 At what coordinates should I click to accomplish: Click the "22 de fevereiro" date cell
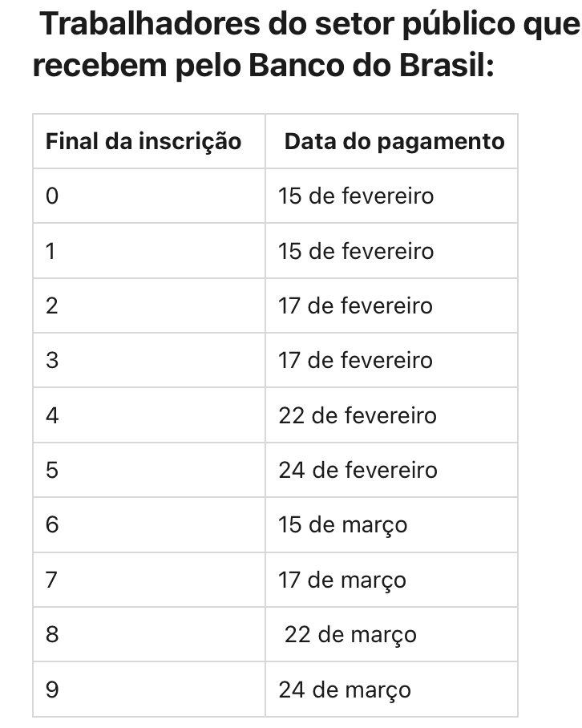(x=358, y=416)
